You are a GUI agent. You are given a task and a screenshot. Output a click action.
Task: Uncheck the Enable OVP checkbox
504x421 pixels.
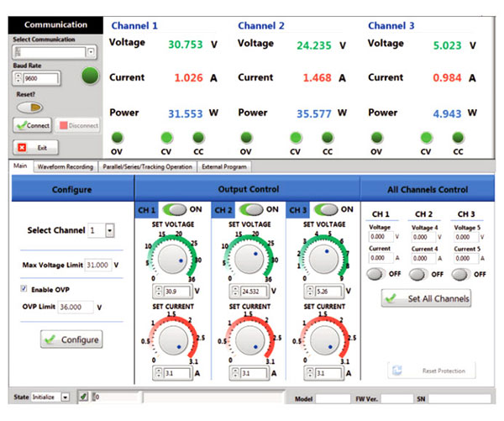pos(24,288)
